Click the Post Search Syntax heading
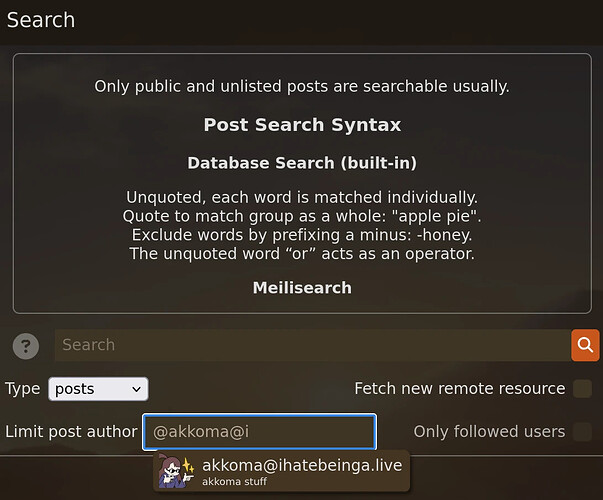Image resolution: width=603 pixels, height=500 pixels. click(x=302, y=125)
